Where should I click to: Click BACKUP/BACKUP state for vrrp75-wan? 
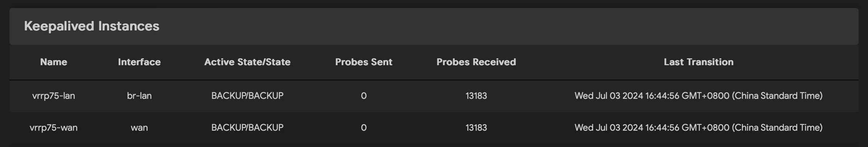click(x=247, y=127)
